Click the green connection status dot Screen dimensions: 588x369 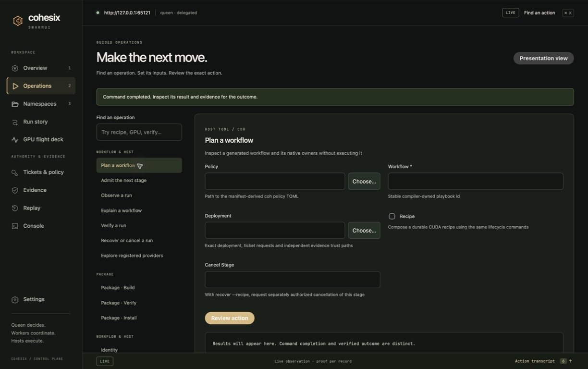point(98,12)
